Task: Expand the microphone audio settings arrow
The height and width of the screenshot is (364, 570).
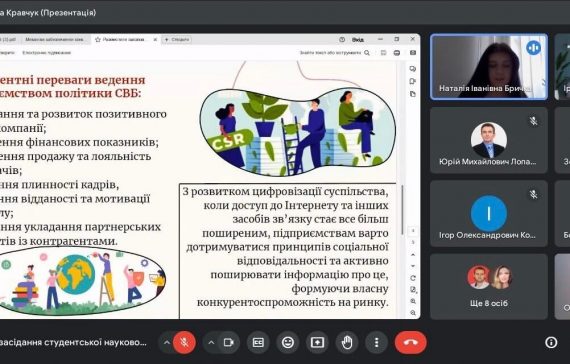Action: (166, 343)
